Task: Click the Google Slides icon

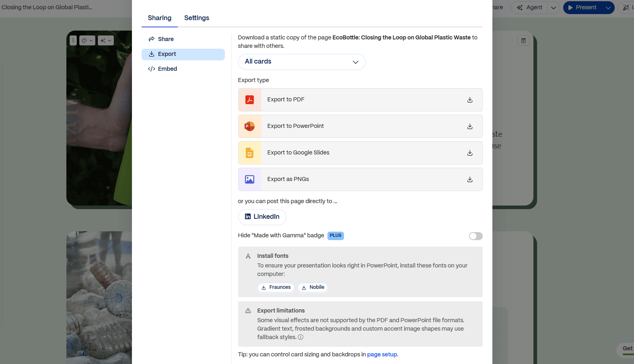Action: point(249,153)
